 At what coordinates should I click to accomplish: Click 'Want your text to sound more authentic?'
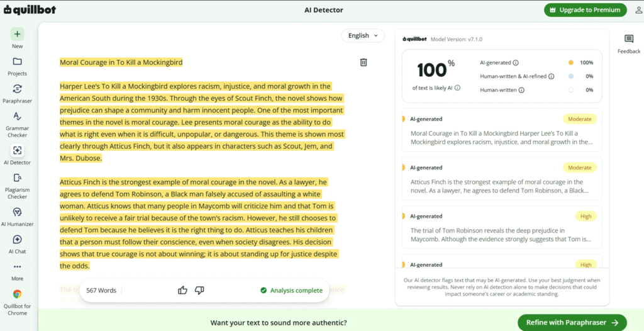[x=279, y=323]
